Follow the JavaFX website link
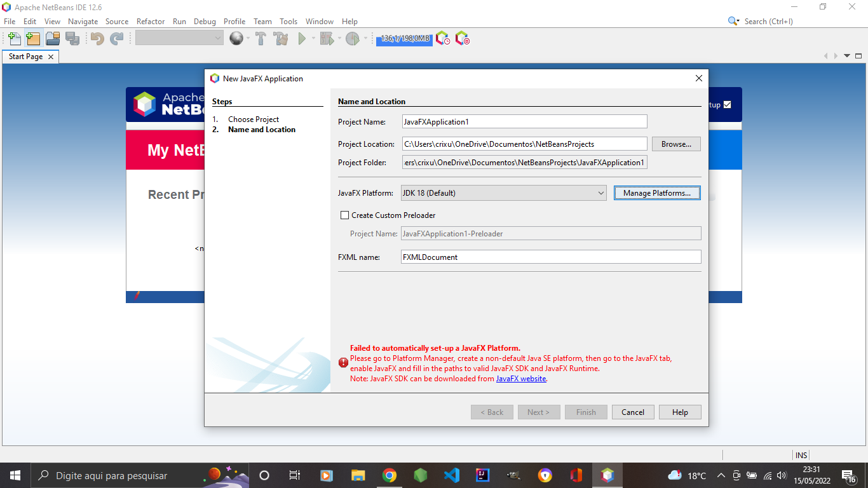The image size is (868, 488). [x=521, y=378]
